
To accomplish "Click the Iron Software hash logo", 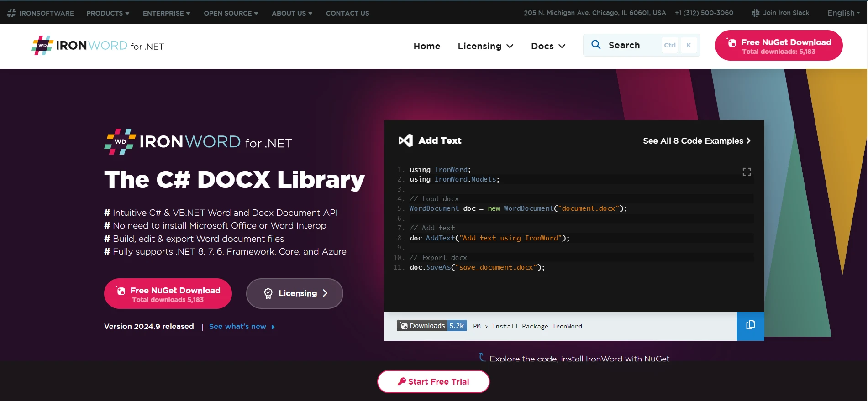I will (x=11, y=13).
